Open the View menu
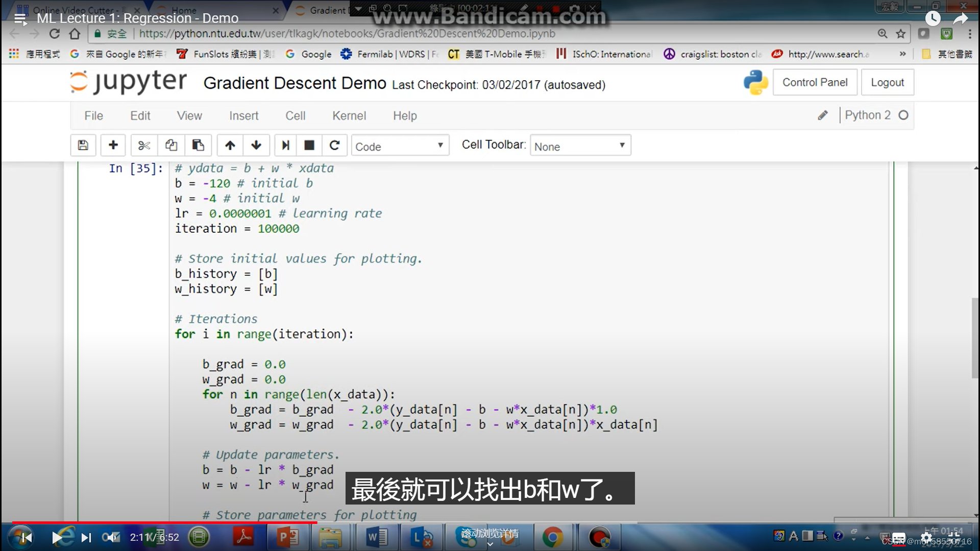980x551 pixels. 189,116
